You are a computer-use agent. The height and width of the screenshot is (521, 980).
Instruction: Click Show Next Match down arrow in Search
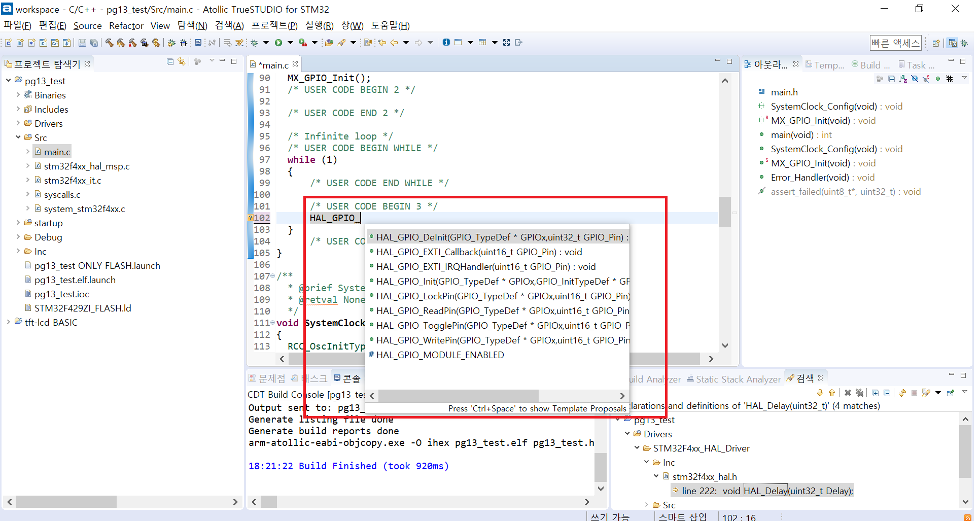tap(820, 393)
